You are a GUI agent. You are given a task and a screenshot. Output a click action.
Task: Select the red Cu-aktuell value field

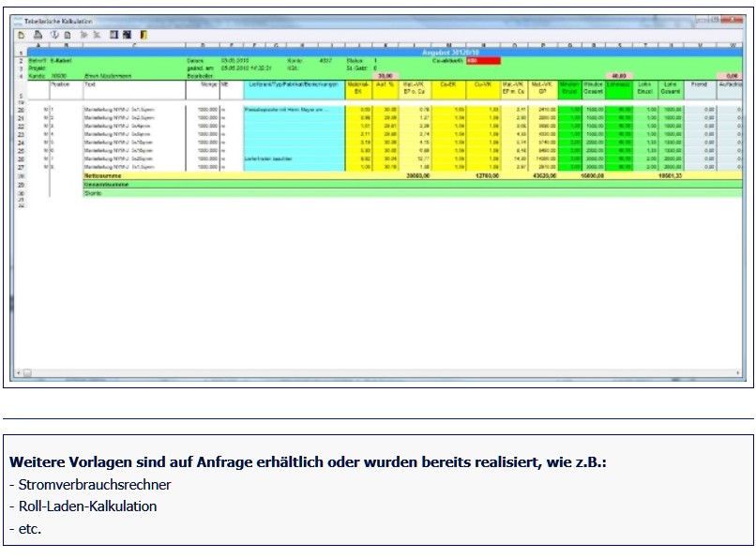tap(483, 61)
